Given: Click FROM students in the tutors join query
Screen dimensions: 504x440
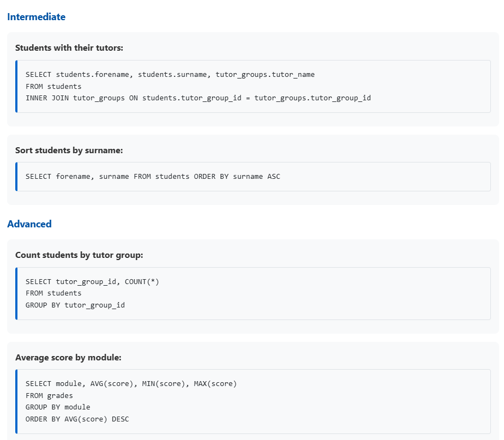Looking at the screenshot, I should (53, 86).
